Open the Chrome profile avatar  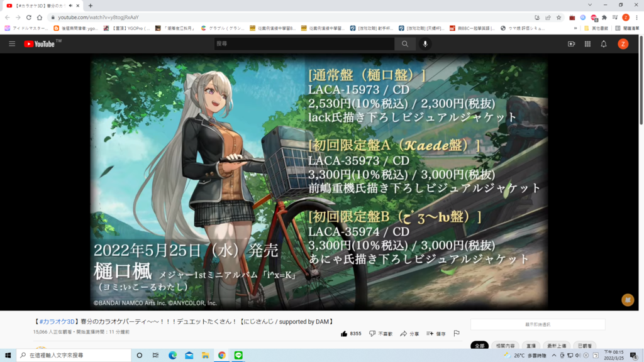click(626, 17)
